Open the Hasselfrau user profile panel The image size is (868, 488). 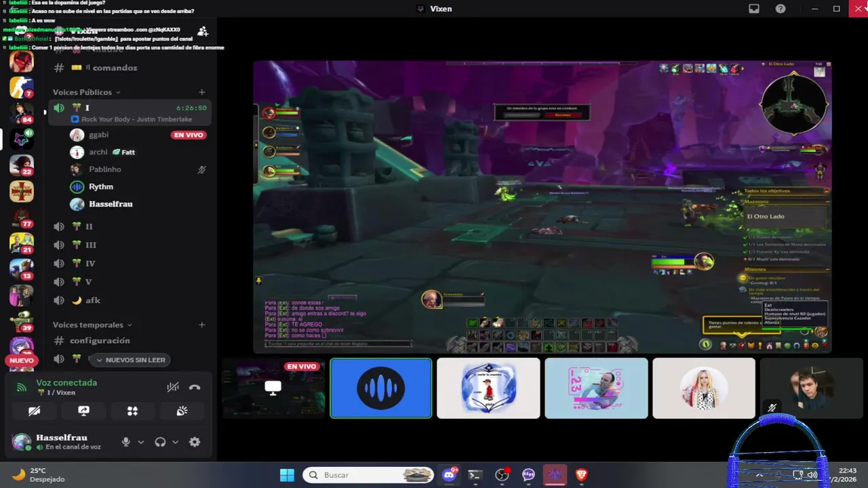tap(62, 442)
